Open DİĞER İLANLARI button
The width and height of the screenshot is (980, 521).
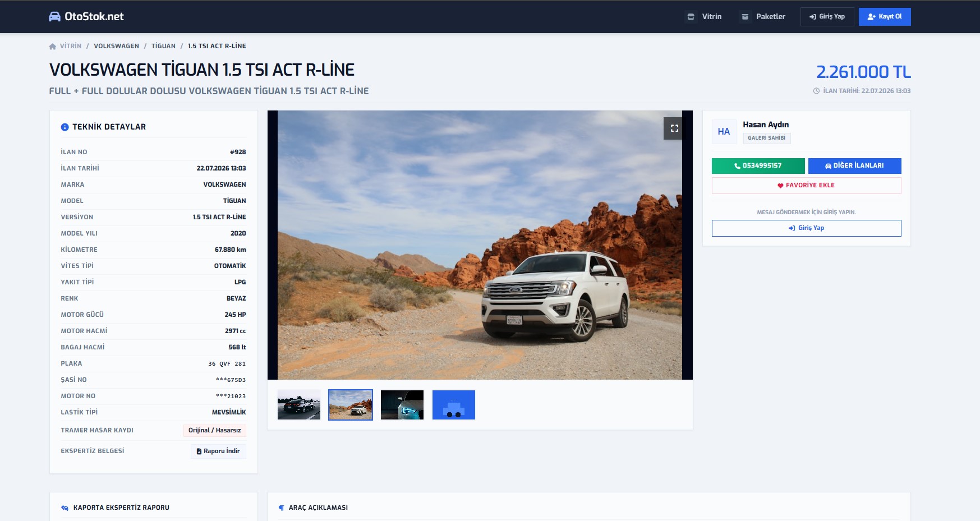(854, 166)
